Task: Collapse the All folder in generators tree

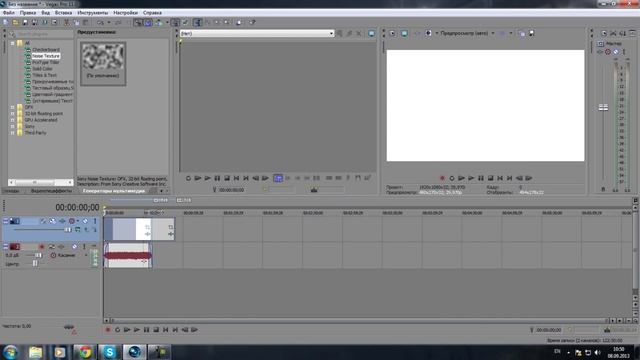Action: click(x=12, y=43)
